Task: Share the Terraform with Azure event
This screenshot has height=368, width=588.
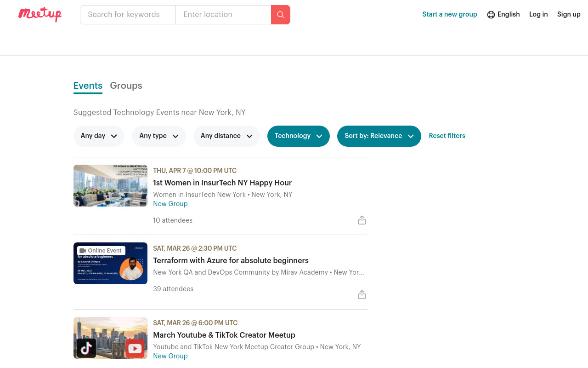Action: point(362,295)
